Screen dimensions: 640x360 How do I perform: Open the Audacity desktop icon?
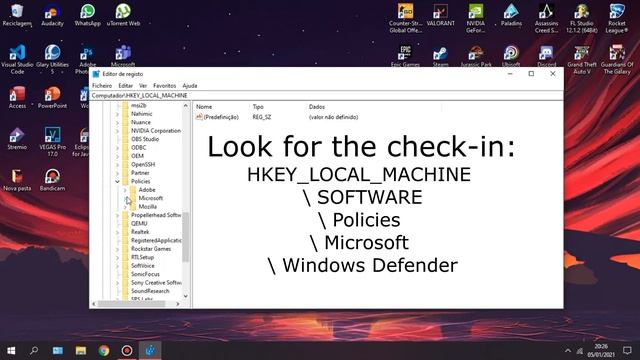[52, 15]
